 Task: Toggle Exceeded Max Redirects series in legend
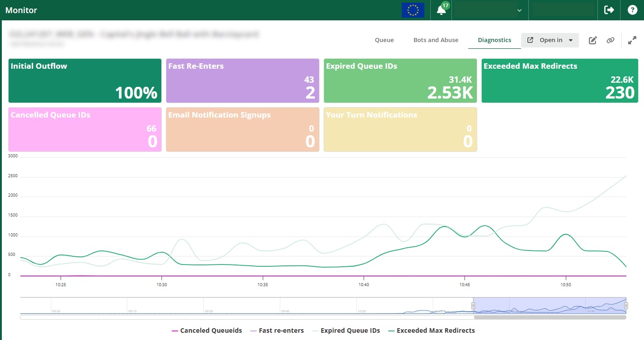pyautogui.click(x=431, y=331)
